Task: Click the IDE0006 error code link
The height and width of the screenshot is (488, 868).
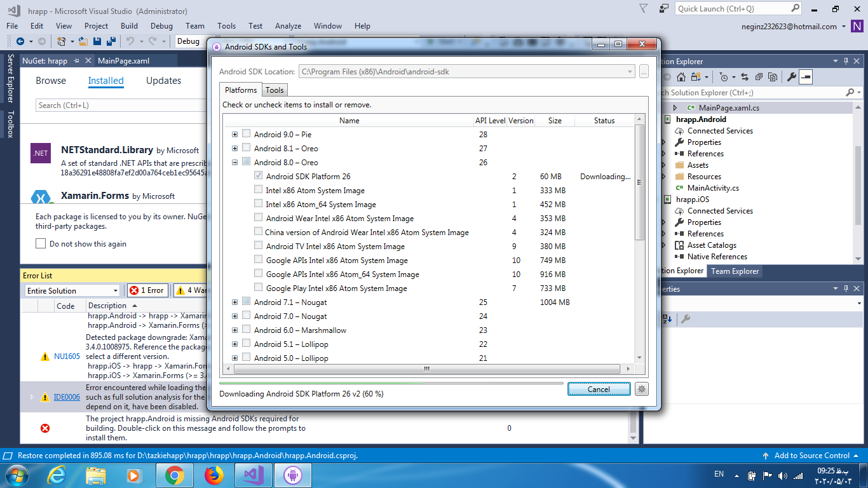Action: (x=67, y=396)
